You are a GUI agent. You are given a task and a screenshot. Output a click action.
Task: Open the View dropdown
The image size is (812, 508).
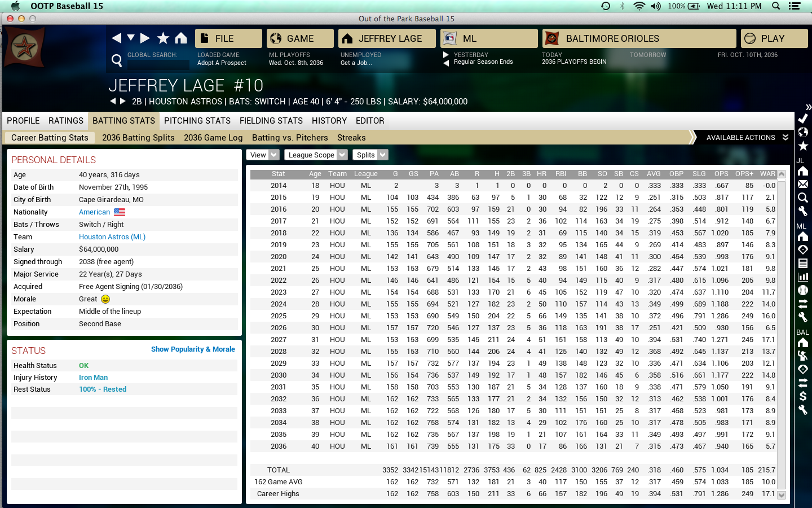tap(262, 155)
